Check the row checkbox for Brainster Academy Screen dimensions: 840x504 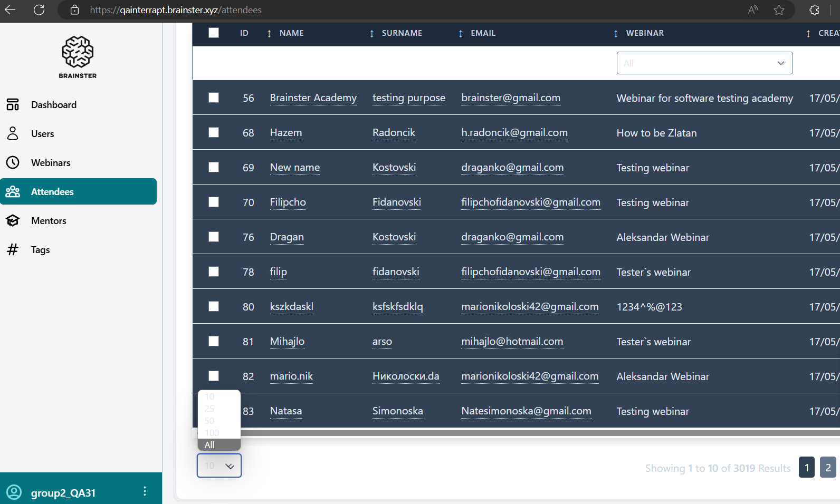pyautogui.click(x=214, y=98)
